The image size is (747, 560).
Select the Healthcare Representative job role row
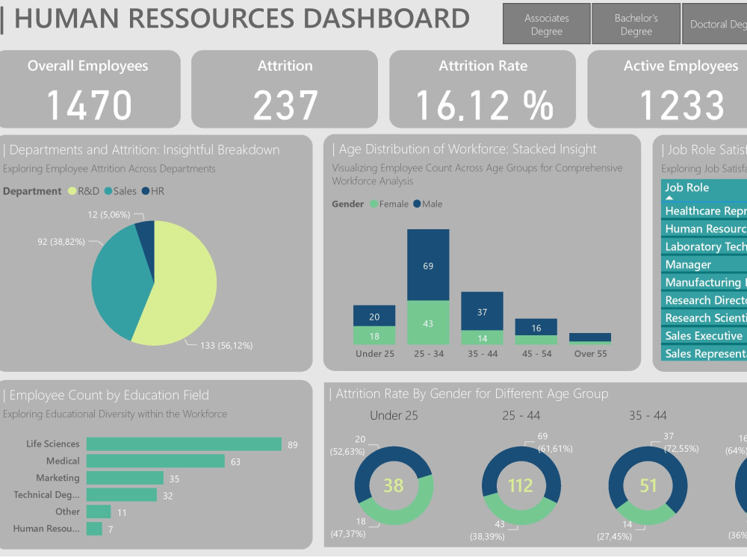[702, 211]
